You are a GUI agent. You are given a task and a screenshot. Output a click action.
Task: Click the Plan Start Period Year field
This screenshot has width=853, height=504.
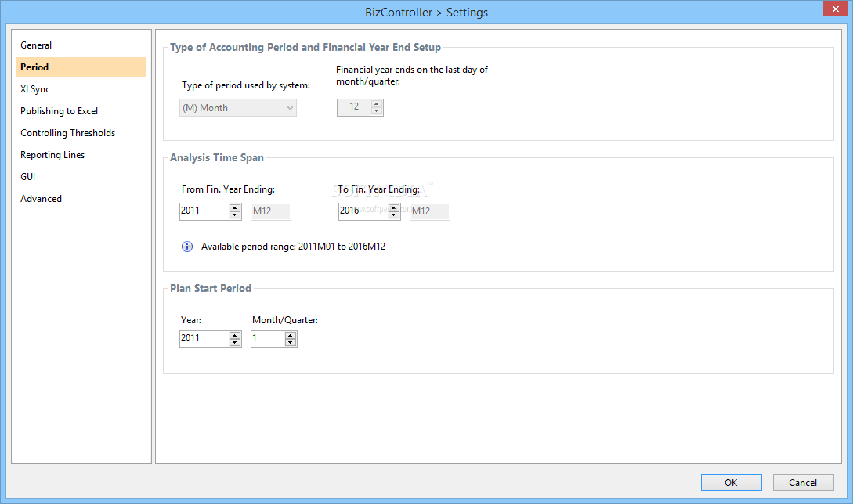(x=204, y=339)
